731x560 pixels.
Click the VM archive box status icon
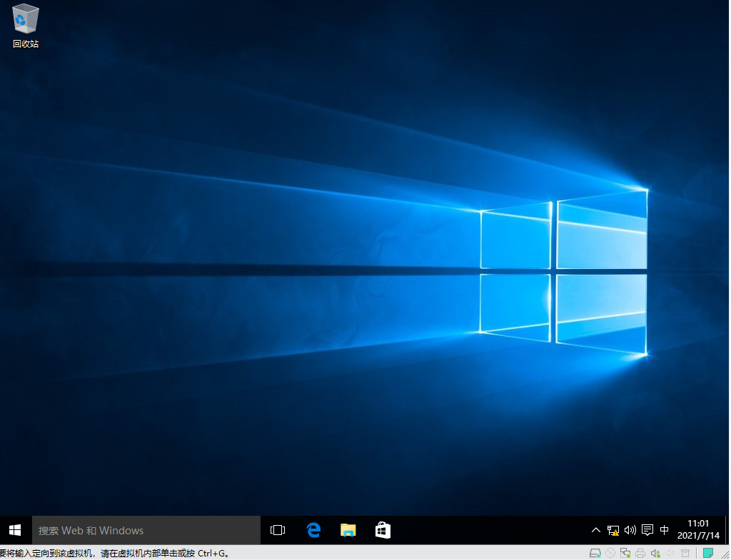click(x=685, y=554)
